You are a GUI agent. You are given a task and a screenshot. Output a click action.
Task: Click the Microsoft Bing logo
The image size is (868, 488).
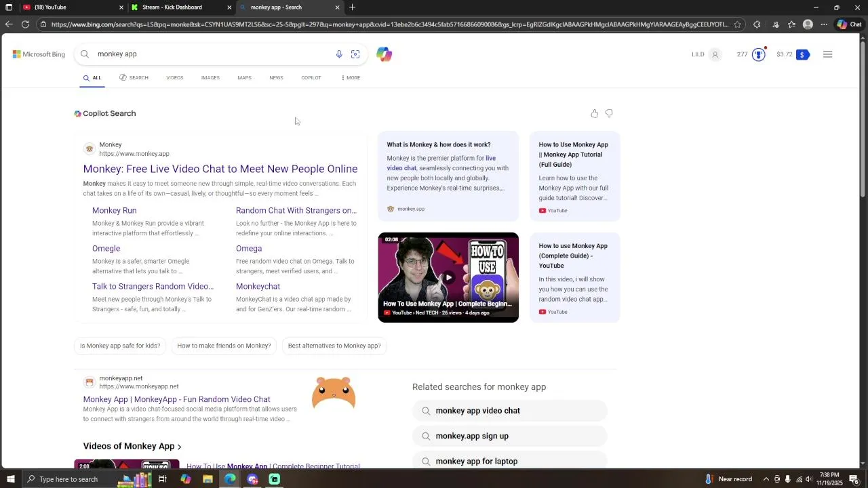coord(39,54)
